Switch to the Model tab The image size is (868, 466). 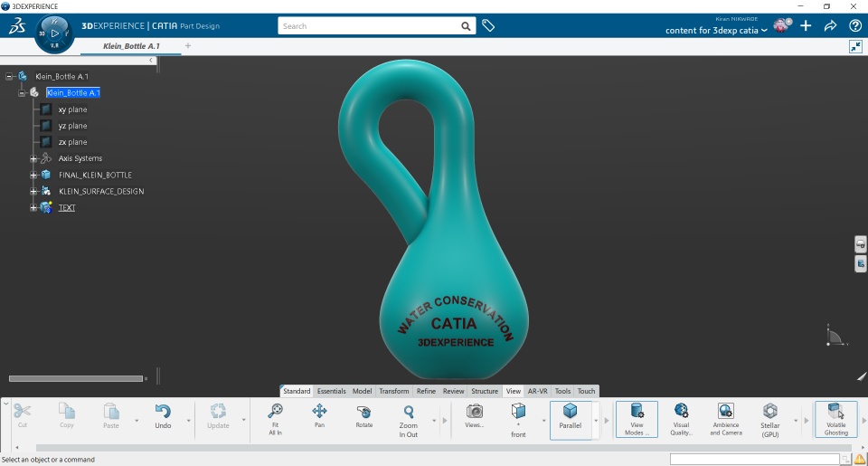pyautogui.click(x=362, y=391)
